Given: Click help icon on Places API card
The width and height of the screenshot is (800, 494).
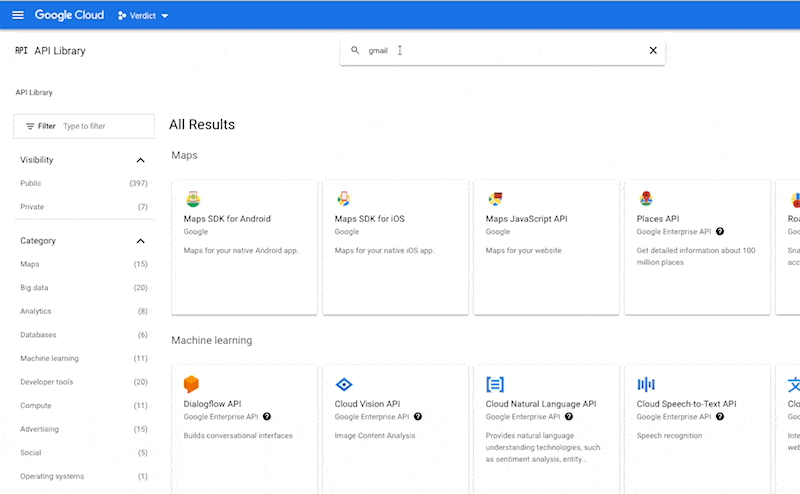Looking at the screenshot, I should 719,232.
